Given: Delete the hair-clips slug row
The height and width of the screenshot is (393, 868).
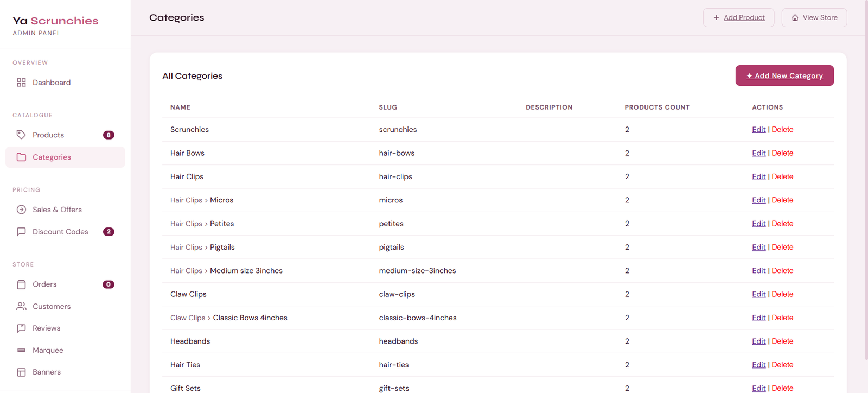Looking at the screenshot, I should click(782, 176).
